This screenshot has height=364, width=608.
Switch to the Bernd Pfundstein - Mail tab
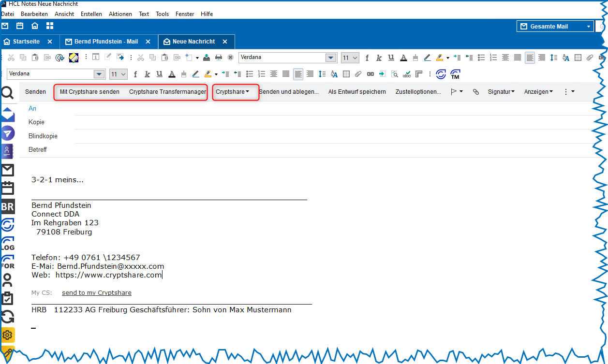(106, 42)
